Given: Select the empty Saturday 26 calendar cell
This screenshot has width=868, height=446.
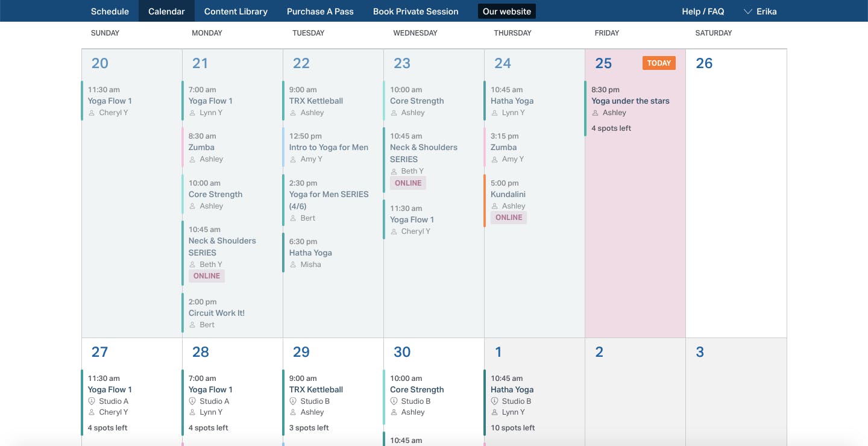Looking at the screenshot, I should pos(736,193).
